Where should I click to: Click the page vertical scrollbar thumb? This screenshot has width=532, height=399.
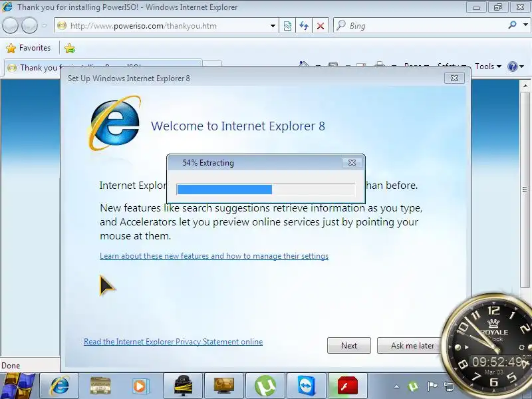click(525, 189)
